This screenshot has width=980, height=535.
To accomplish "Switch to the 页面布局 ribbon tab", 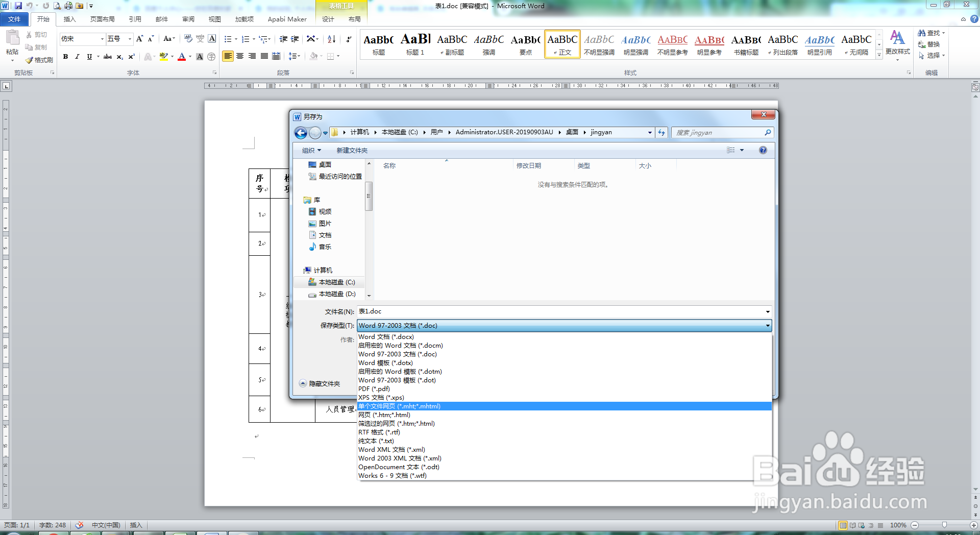I will pos(103,19).
